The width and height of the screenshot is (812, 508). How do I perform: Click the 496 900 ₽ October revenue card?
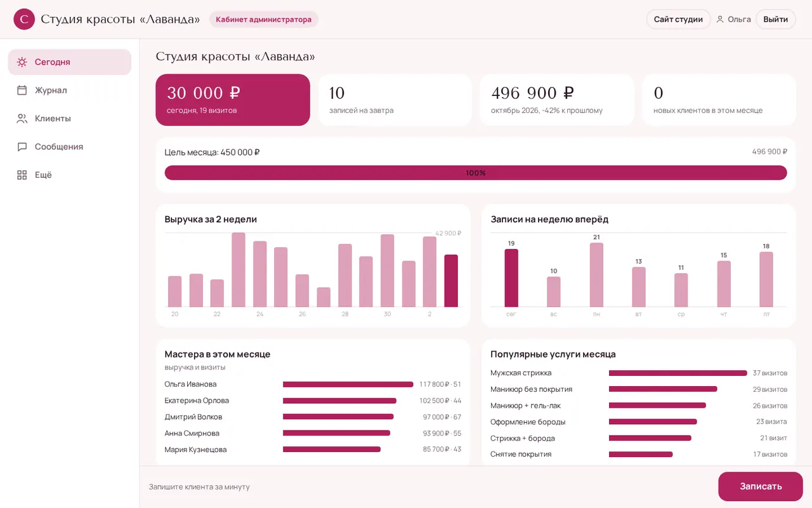pyautogui.click(x=557, y=100)
